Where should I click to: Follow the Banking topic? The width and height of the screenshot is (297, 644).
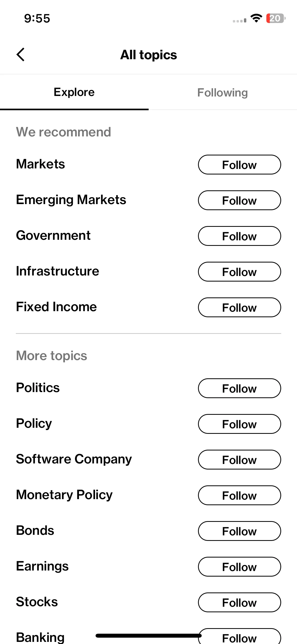pyautogui.click(x=239, y=637)
